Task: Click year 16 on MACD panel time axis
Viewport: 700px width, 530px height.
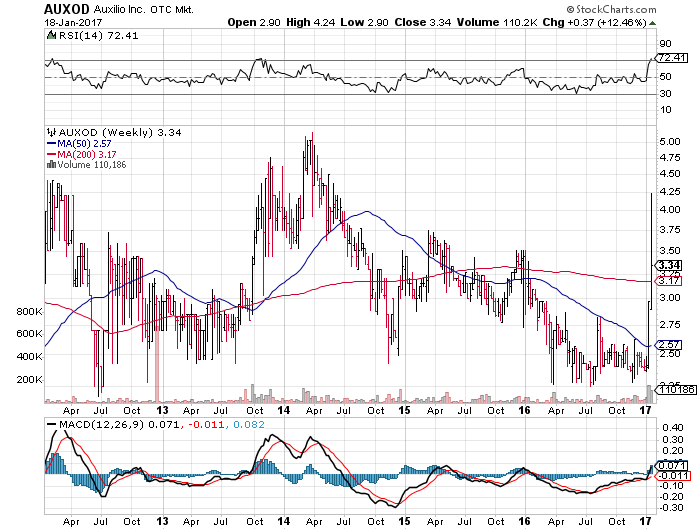Action: pos(525,521)
